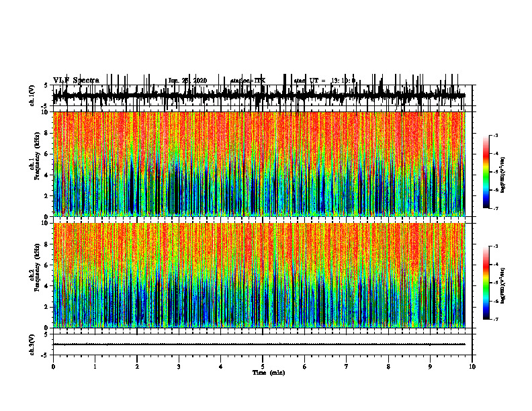Click the 2 kHz tick of ch.2 spectrogram
The image size is (532, 411).
48,307
